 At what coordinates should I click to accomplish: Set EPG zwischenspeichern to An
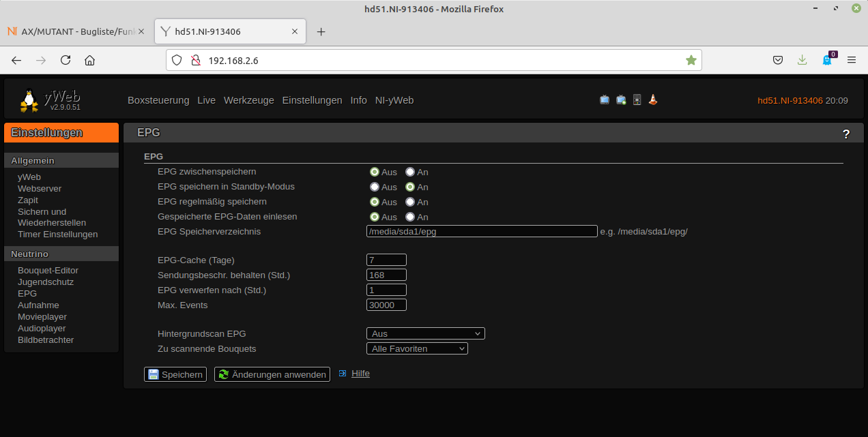coord(410,172)
